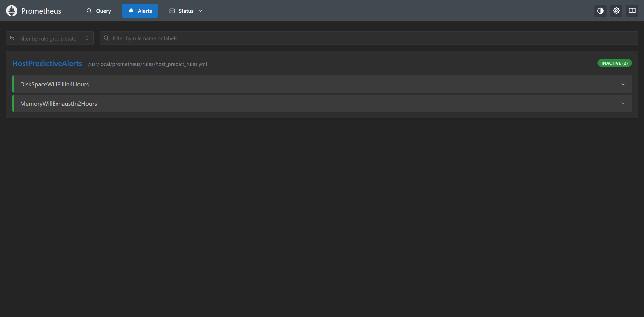This screenshot has height=317, width=644.
Task: Click the search icon in rule filter
Action: (106, 38)
